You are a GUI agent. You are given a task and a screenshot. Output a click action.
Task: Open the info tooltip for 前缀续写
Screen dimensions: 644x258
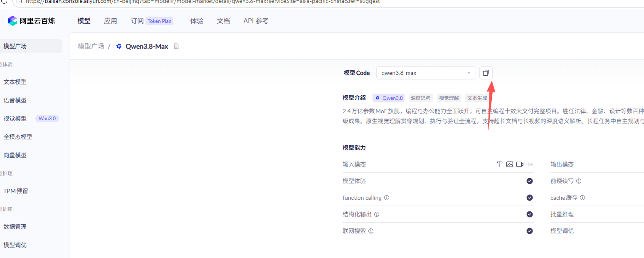tap(579, 181)
